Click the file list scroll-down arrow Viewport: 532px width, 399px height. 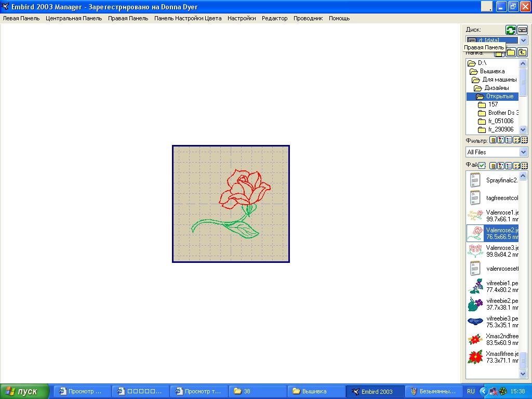pos(523,374)
